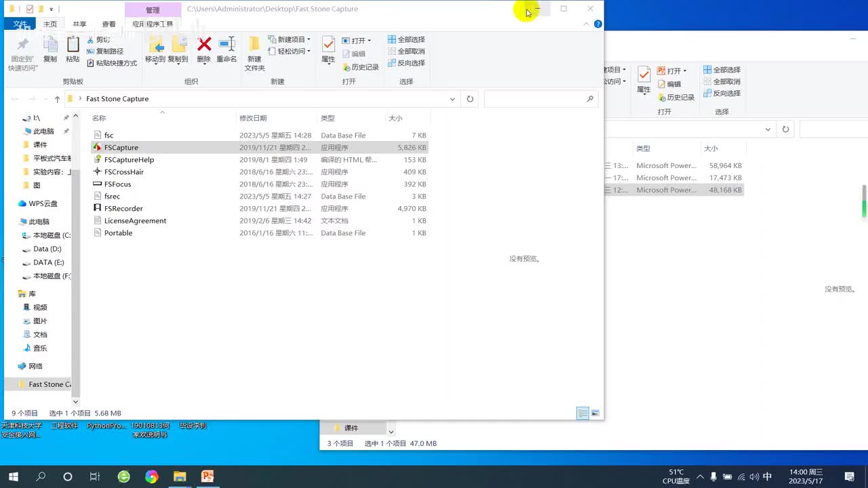Open Task View on the taskbar
868x488 pixels.
pos(95,476)
